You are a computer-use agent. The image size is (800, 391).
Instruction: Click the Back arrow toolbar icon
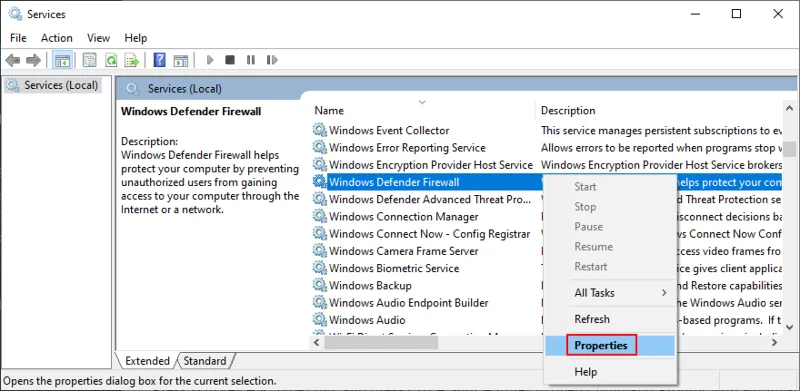pyautogui.click(x=13, y=60)
